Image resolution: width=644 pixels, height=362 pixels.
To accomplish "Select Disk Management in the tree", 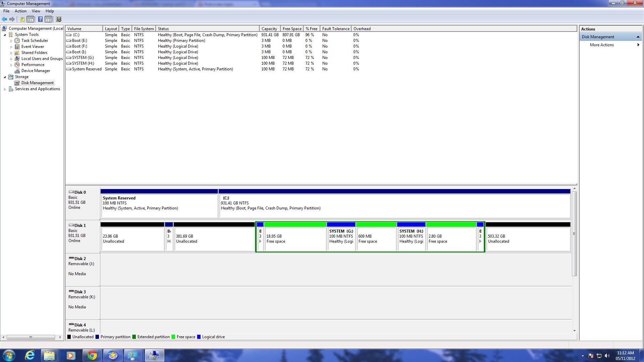I will pos(37,83).
